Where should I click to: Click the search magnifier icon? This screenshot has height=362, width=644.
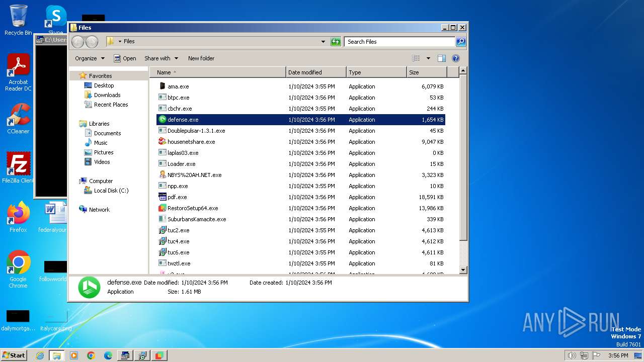(x=461, y=42)
